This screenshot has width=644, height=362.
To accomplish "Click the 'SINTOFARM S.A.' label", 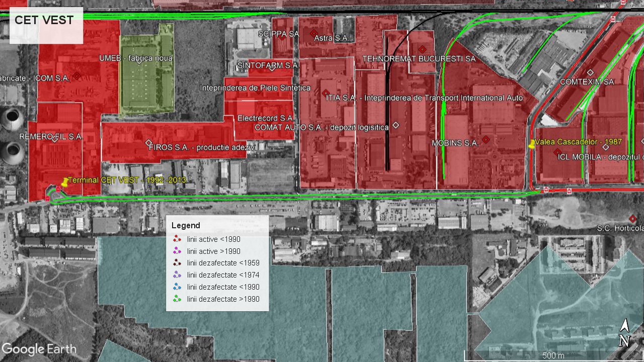I will tap(268, 65).
